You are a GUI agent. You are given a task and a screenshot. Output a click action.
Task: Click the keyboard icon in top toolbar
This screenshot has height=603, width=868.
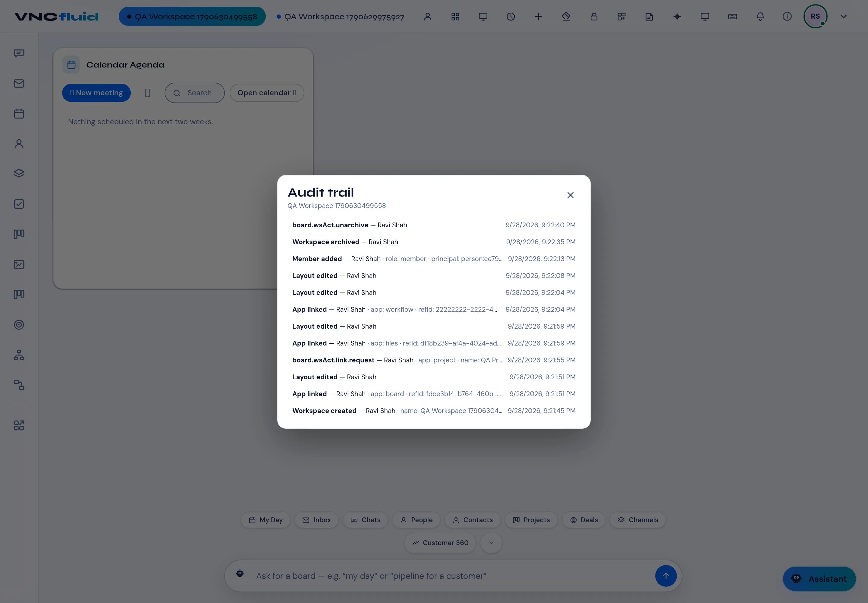tap(732, 17)
